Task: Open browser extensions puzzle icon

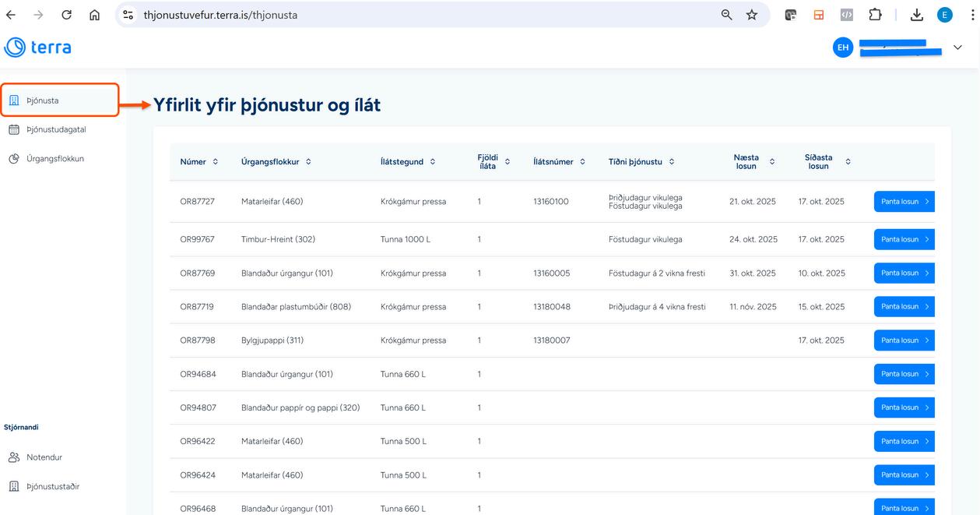Action: (875, 15)
